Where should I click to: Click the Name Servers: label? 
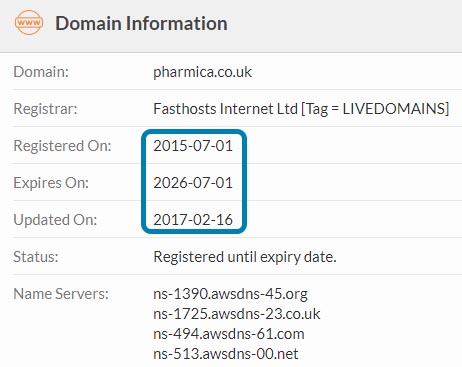(61, 294)
